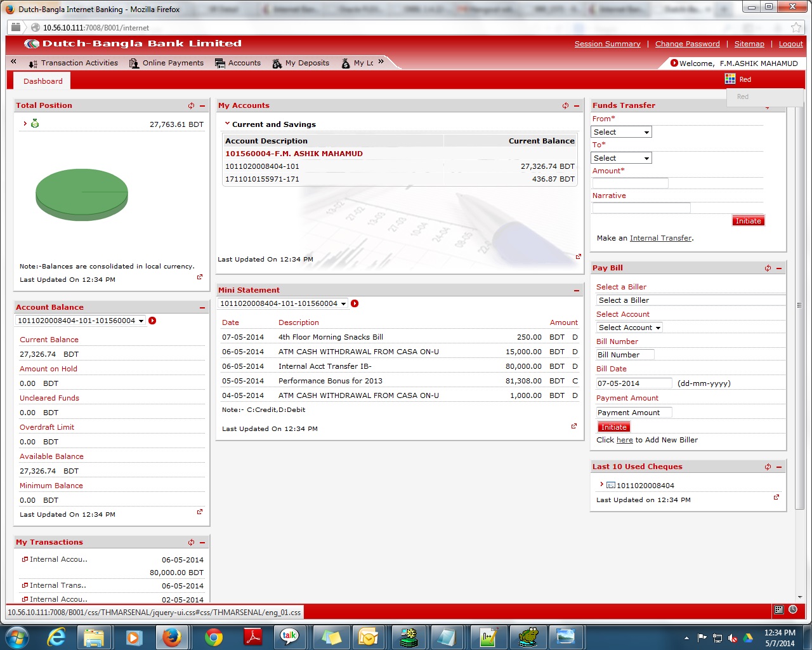Click the calculator icon in the bottom bar
The height and width of the screenshot is (650, 812).
pyautogui.click(x=779, y=609)
